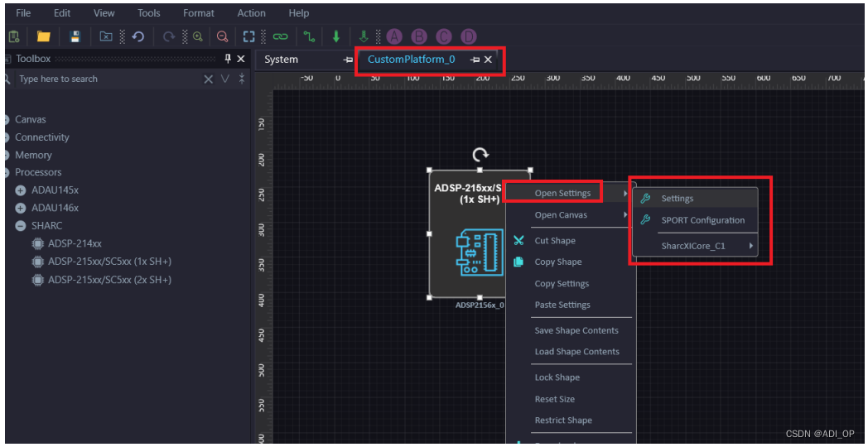Expand the Canvas toolbox category
Viewport: 868px width, 447px height.
point(6,119)
